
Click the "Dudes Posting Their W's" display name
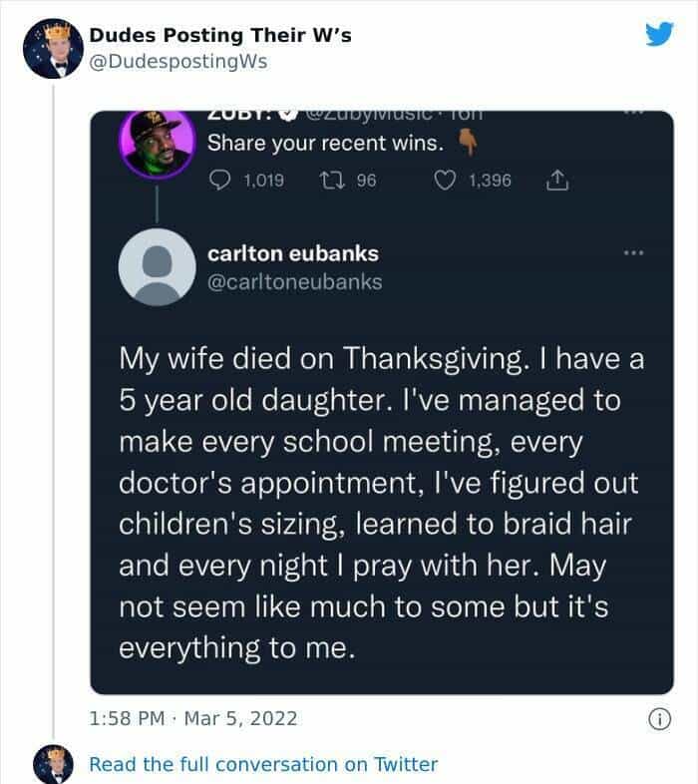pos(220,36)
